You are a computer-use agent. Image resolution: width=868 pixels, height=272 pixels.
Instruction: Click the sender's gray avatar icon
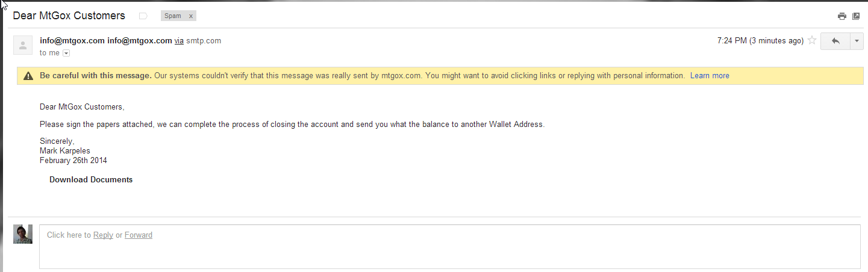click(x=23, y=45)
